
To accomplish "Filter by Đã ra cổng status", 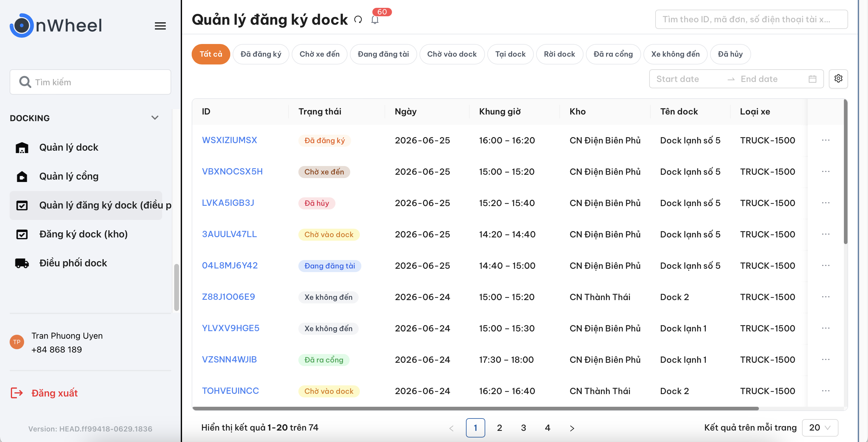I will click(x=613, y=54).
